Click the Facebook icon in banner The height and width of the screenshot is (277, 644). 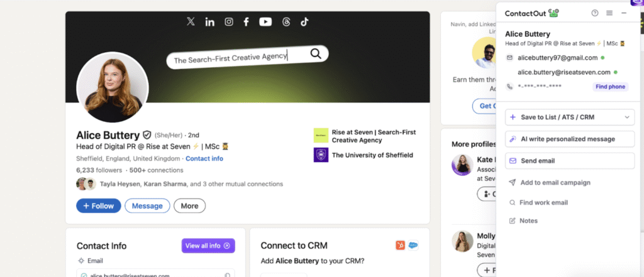246,22
